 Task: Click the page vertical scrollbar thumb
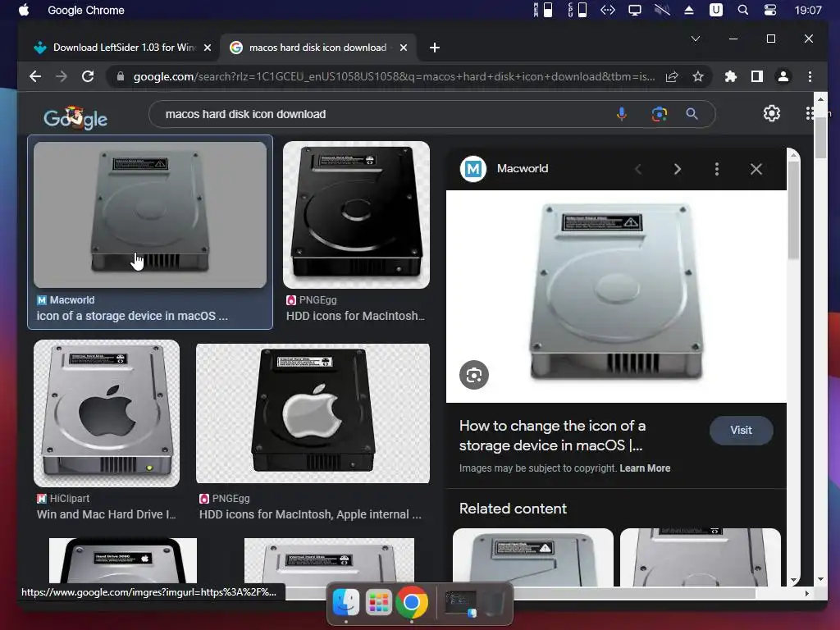(x=820, y=137)
